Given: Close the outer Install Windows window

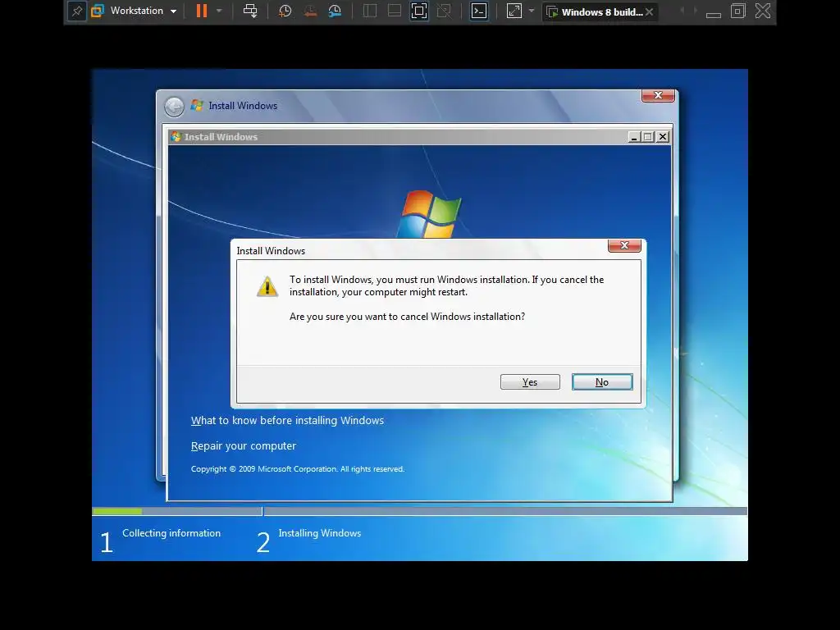Looking at the screenshot, I should [658, 95].
